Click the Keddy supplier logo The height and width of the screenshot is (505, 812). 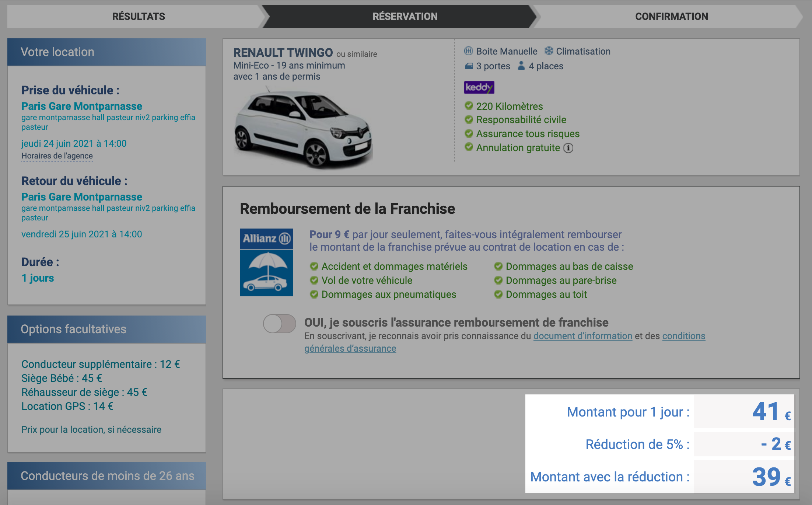tap(479, 87)
